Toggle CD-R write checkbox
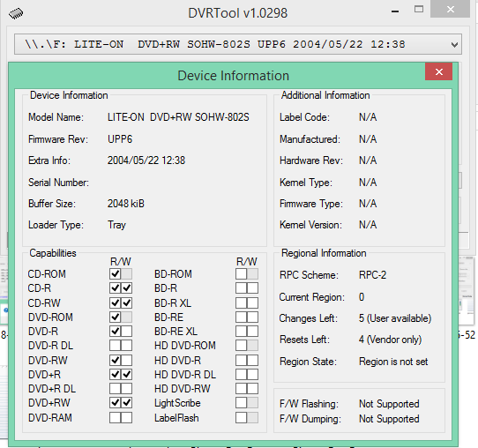The height and width of the screenshot is (448, 478). pyautogui.click(x=126, y=288)
